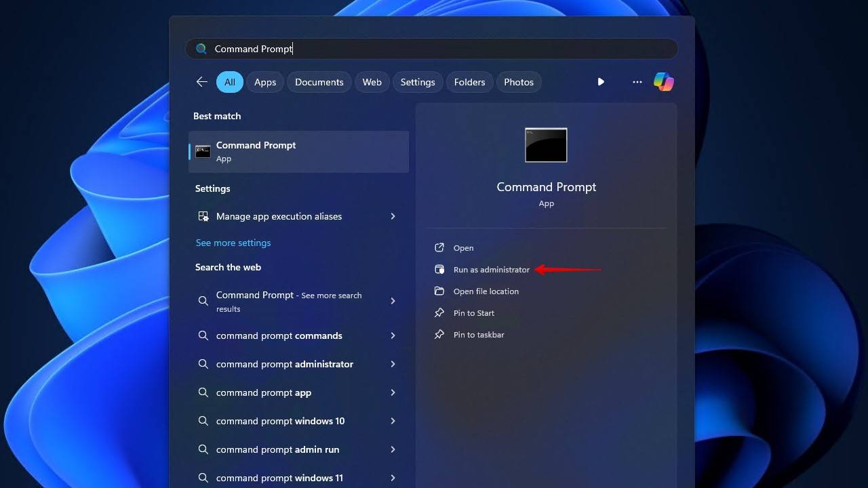Switch to the Photos filter tab
Screen dimensions: 868x488
[519, 82]
